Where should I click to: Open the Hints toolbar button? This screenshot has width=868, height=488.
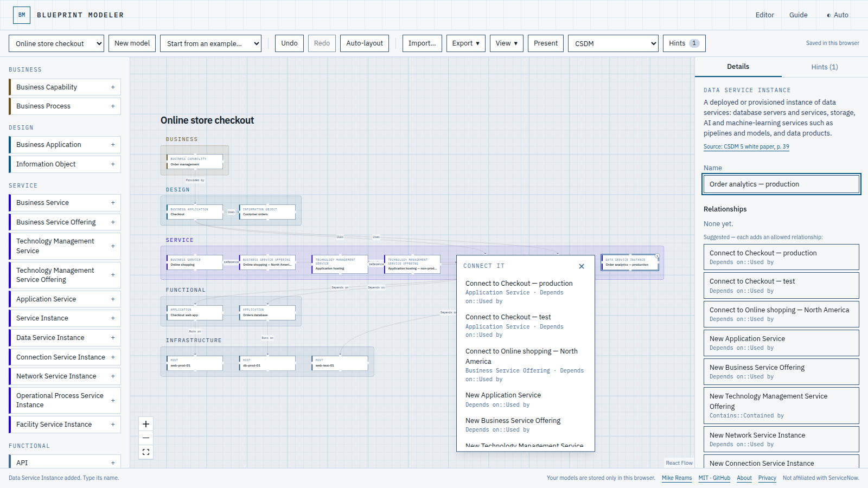[x=684, y=43]
